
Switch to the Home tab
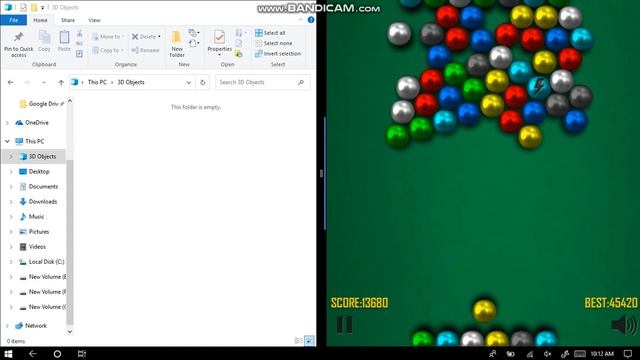(x=40, y=20)
